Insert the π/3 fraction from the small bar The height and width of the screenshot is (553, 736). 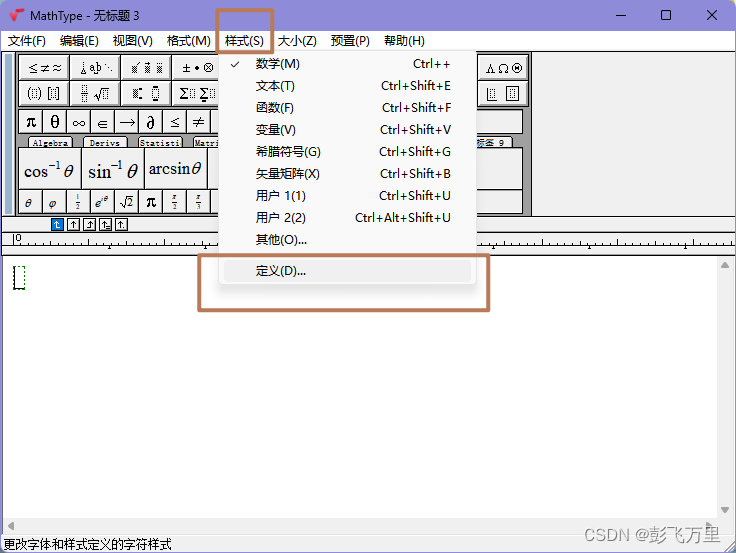click(x=199, y=202)
